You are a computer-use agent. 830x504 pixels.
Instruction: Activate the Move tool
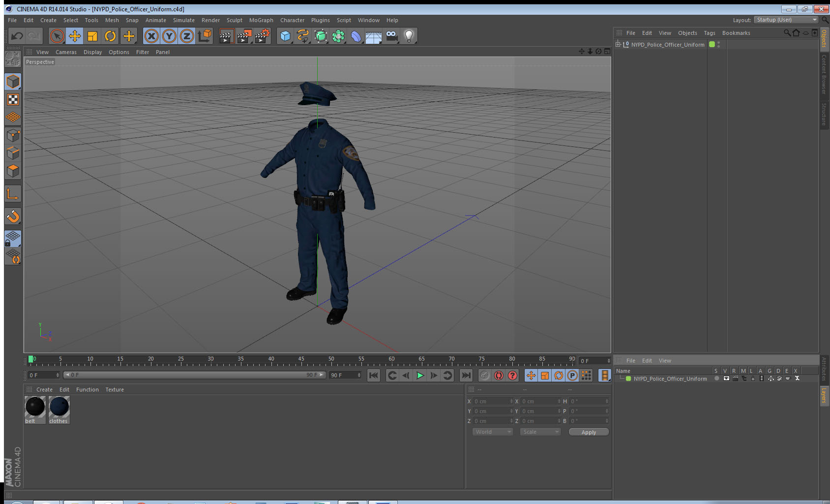pos(75,36)
